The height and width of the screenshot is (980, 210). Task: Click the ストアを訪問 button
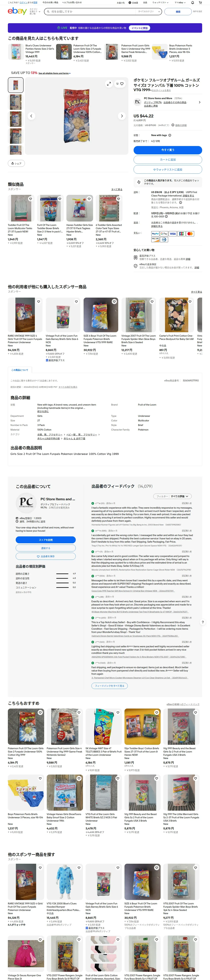[46, 539]
